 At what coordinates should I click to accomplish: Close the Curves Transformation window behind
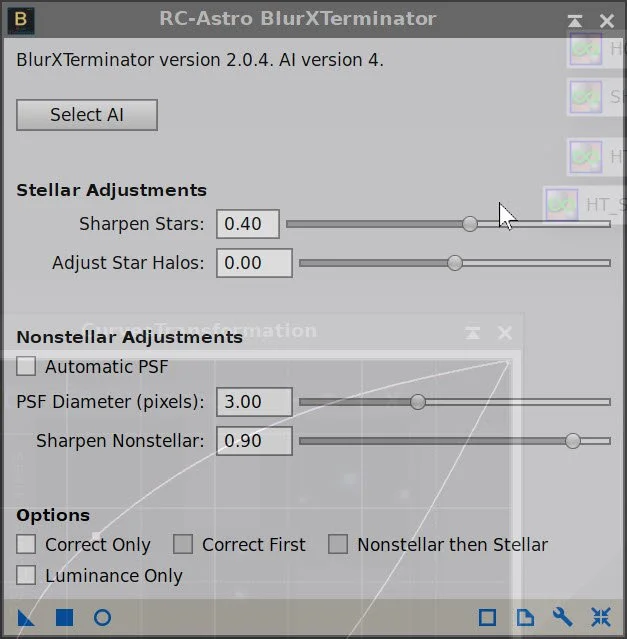(x=505, y=333)
